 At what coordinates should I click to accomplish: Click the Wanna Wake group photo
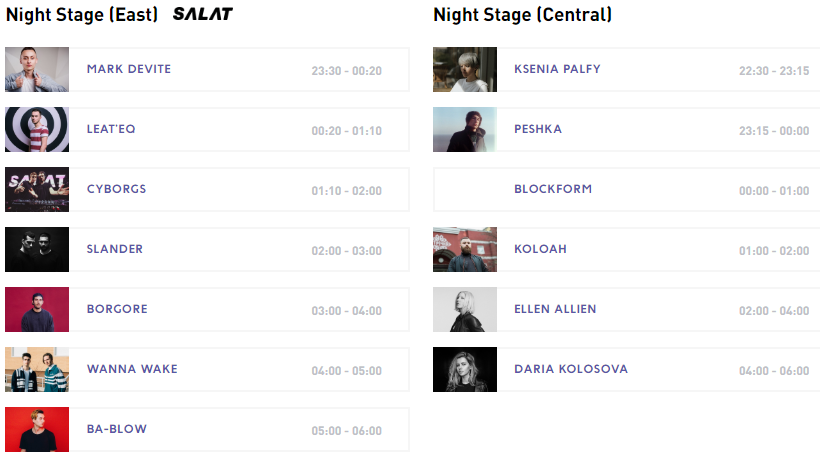point(37,370)
